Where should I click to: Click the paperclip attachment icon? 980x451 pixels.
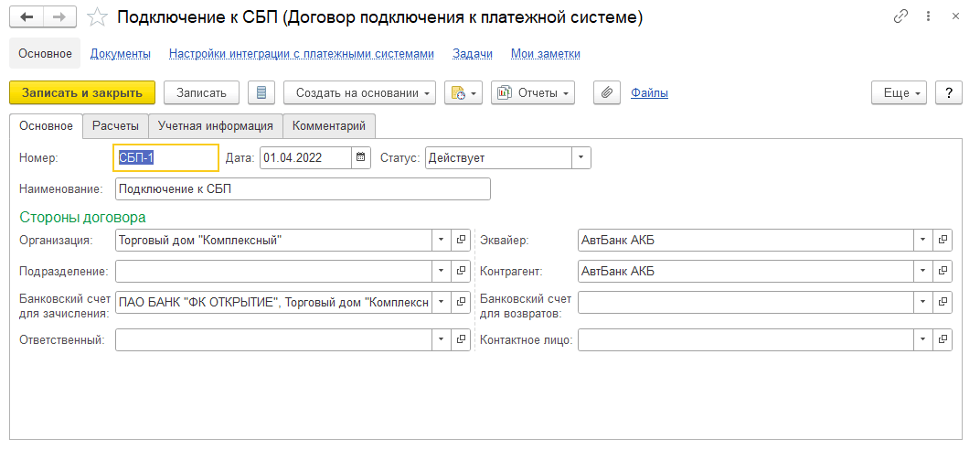pos(607,92)
